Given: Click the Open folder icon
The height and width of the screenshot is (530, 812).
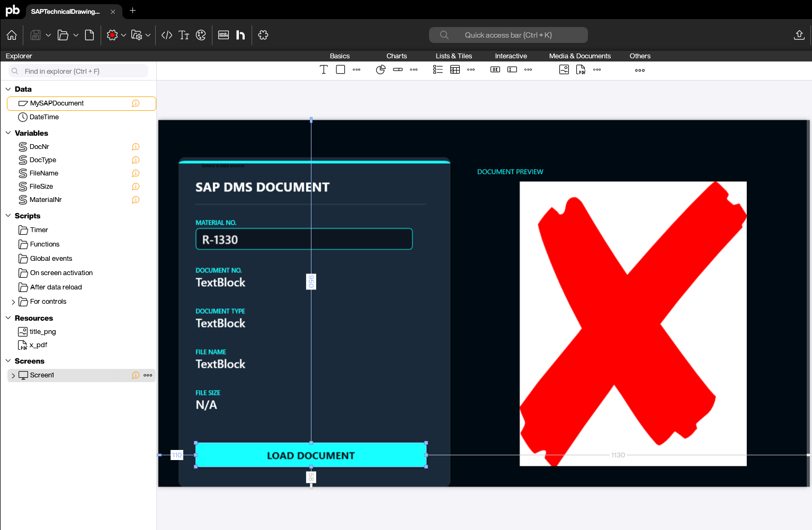Looking at the screenshot, I should pos(63,35).
